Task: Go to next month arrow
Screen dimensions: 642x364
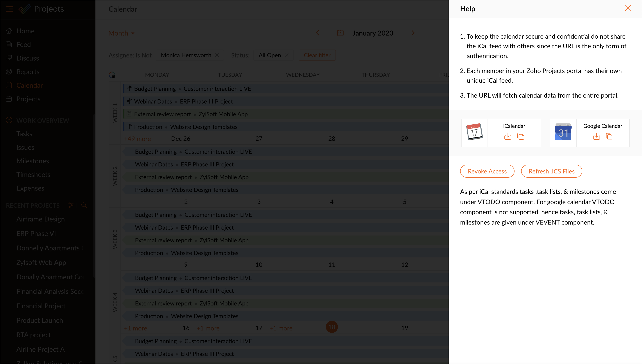Action: tap(413, 33)
